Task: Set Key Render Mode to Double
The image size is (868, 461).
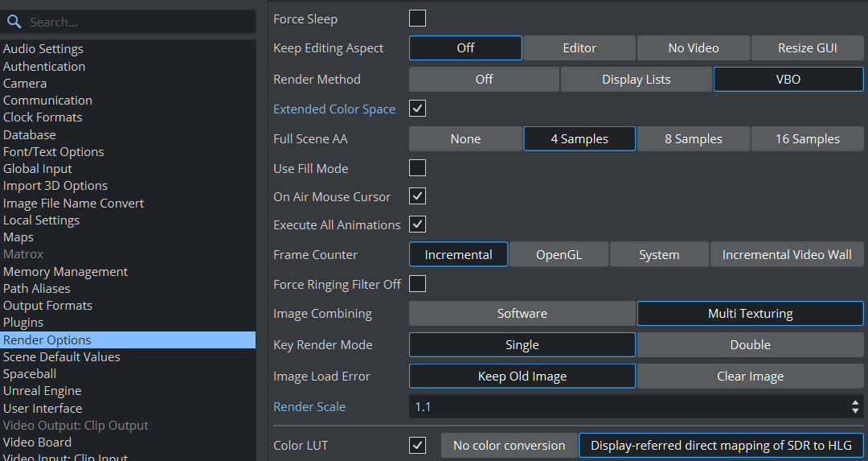Action: click(750, 345)
